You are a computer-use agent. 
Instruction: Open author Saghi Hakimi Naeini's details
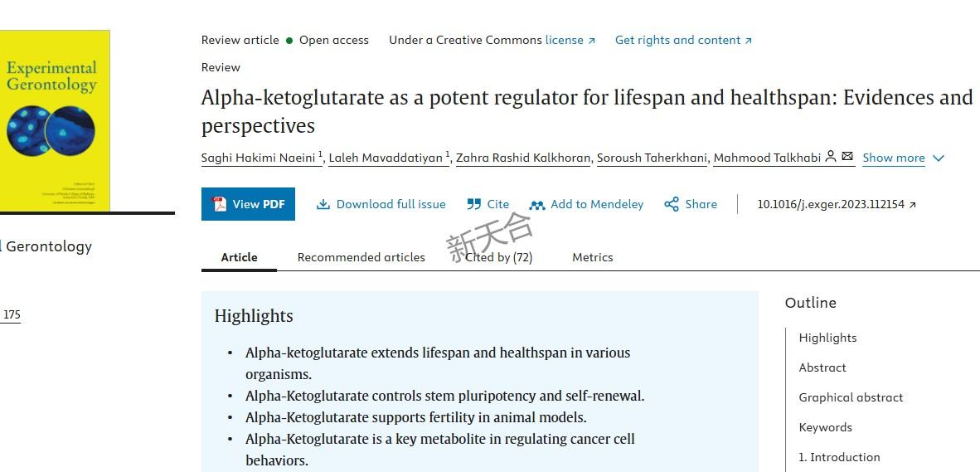click(258, 158)
